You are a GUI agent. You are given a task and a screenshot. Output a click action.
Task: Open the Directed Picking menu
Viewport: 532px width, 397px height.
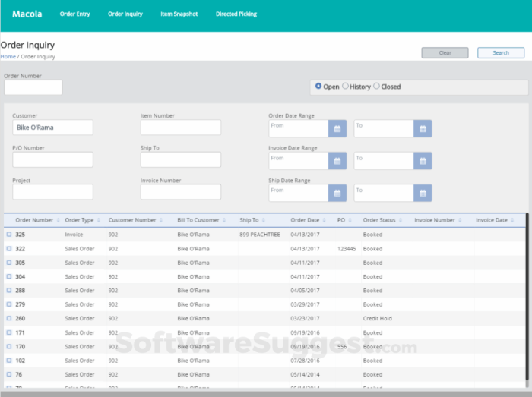point(236,14)
